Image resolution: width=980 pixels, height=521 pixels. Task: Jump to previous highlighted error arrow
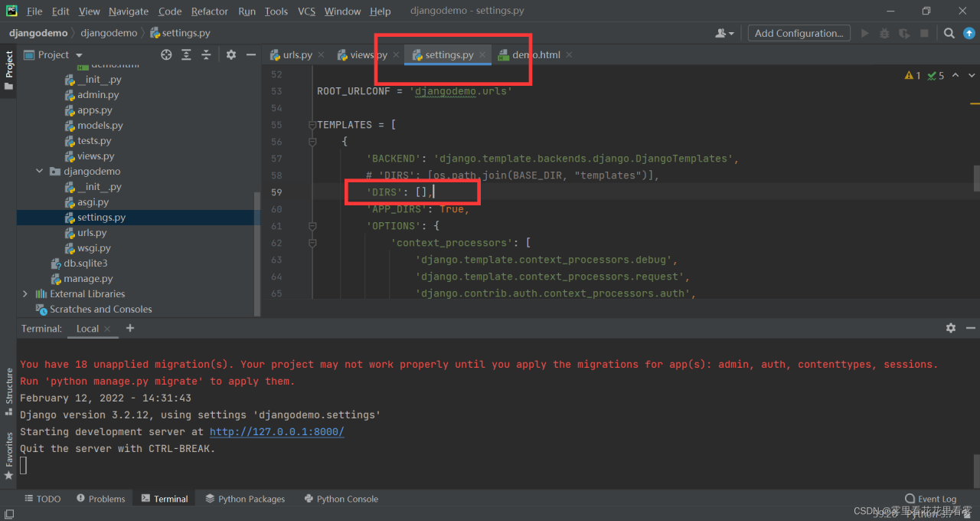coord(954,76)
